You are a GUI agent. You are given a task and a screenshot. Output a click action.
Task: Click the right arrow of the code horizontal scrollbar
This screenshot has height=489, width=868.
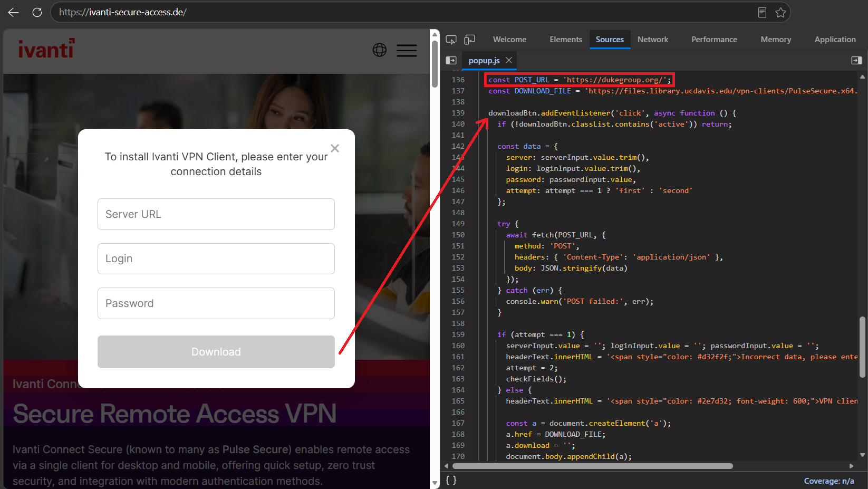[x=851, y=466]
